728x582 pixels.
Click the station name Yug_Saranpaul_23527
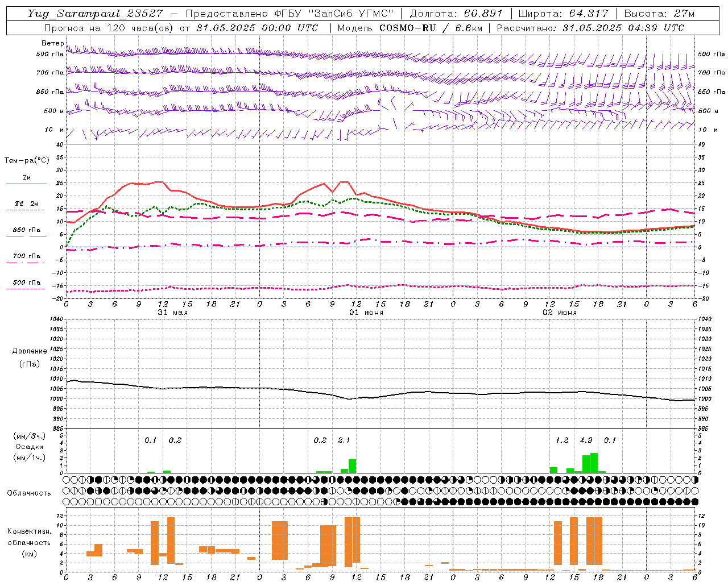tap(96, 14)
